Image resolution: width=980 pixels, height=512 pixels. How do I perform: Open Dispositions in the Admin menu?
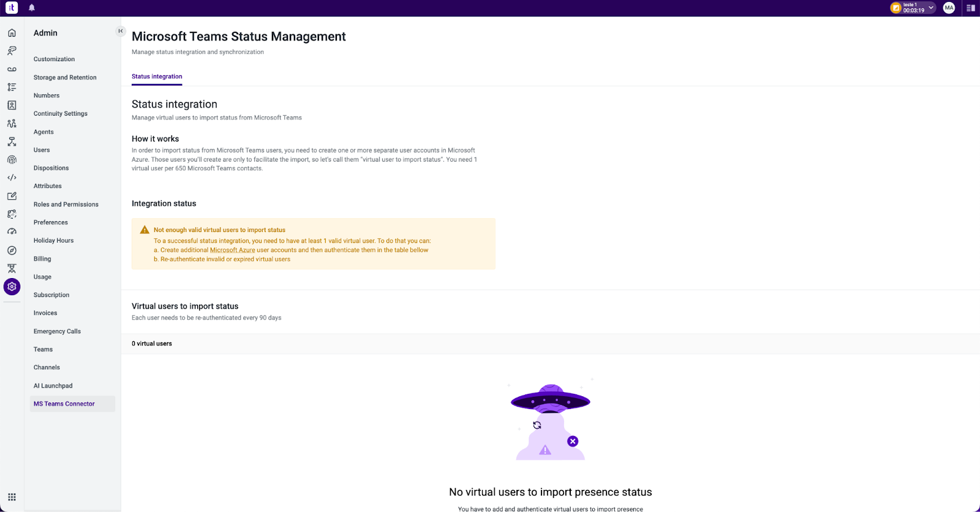click(x=51, y=168)
